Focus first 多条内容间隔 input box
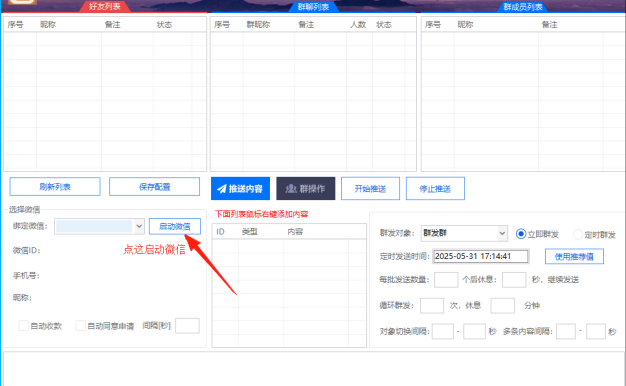This screenshot has height=386, width=626. coord(566,331)
